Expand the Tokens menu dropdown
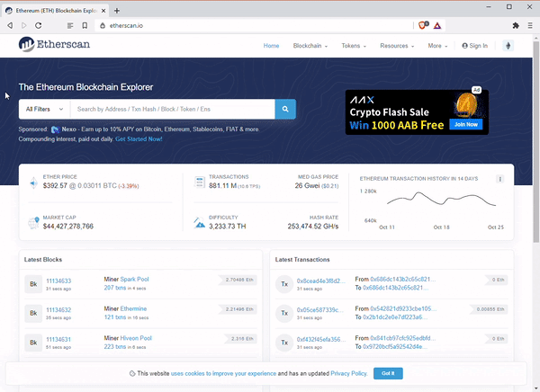 (x=354, y=46)
